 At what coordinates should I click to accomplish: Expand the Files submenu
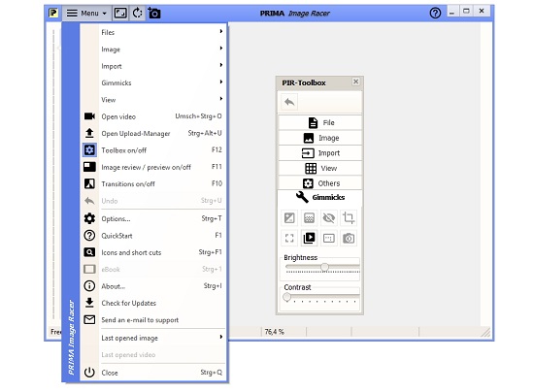153,32
